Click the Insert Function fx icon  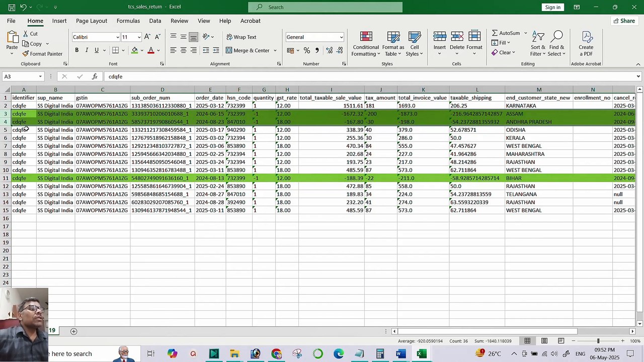[95, 76]
